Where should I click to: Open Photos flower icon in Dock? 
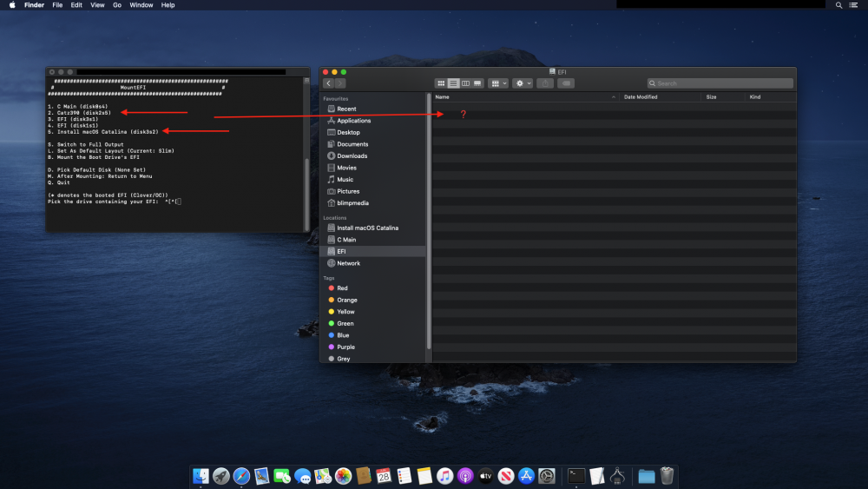[343, 476]
